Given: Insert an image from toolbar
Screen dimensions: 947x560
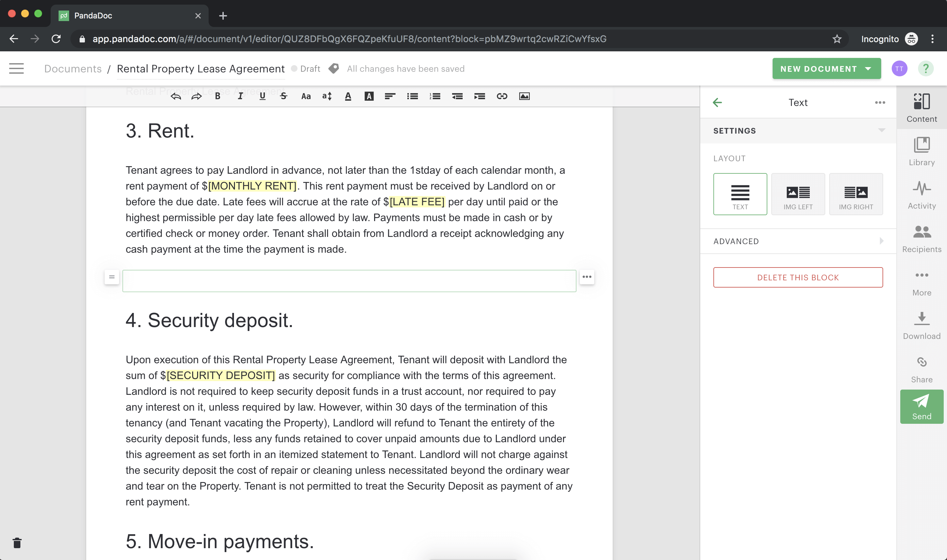Looking at the screenshot, I should 525,96.
